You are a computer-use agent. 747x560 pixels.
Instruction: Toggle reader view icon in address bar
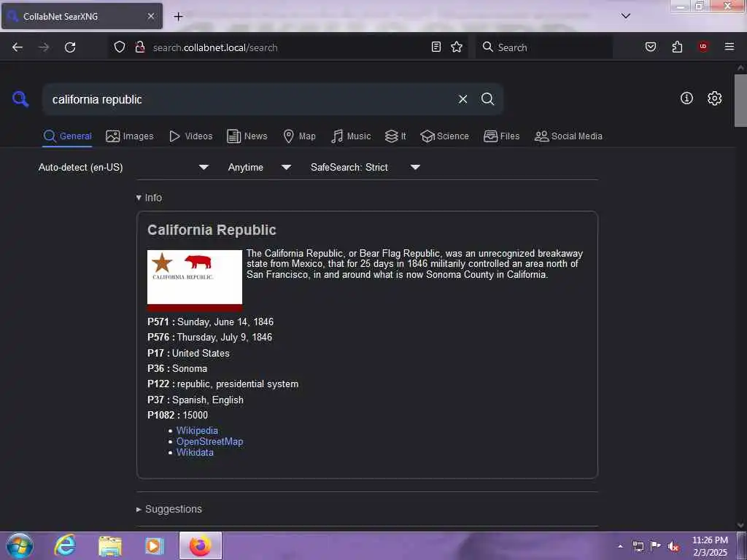[436, 47]
